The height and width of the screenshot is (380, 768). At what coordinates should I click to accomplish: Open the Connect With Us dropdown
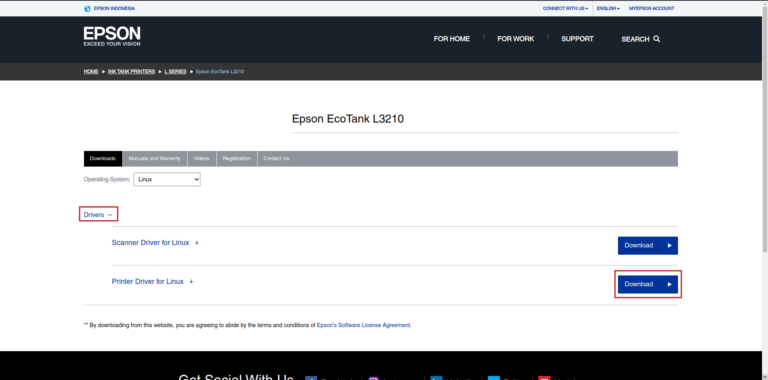[565, 8]
